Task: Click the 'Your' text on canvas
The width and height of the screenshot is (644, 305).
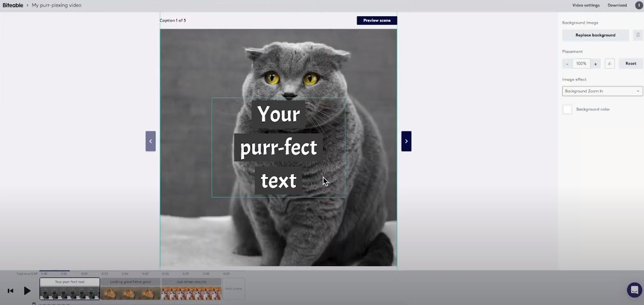Action: (x=279, y=114)
